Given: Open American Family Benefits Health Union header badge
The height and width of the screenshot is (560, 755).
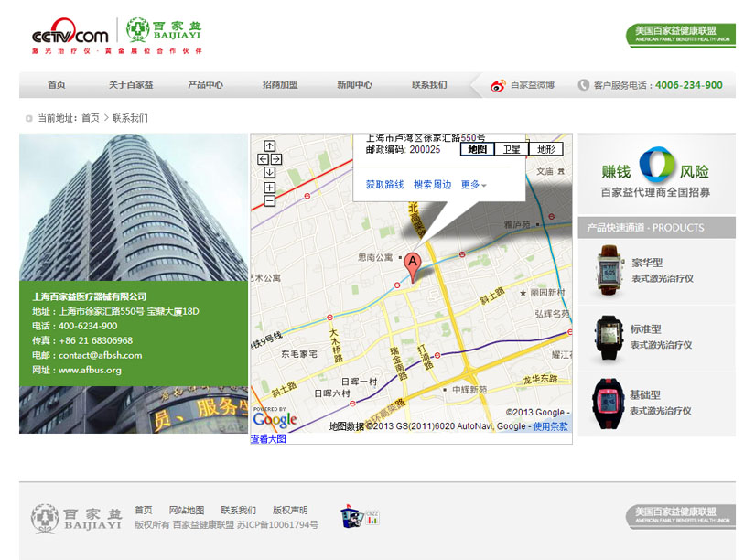Looking at the screenshot, I should 681,35.
